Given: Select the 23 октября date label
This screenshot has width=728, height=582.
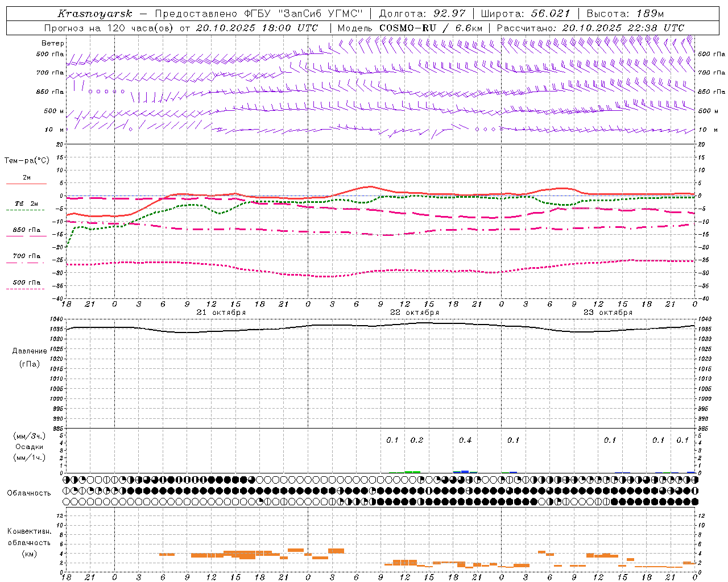Looking at the screenshot, I should pos(608,313).
